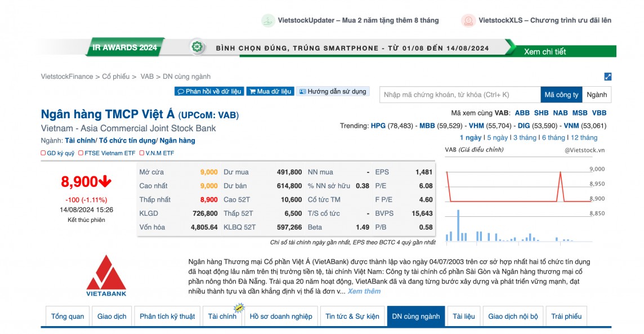Viewport: 644px width, 334px height.
Task: Click the yellow badge on the Tài chính tab
Action: point(240,308)
